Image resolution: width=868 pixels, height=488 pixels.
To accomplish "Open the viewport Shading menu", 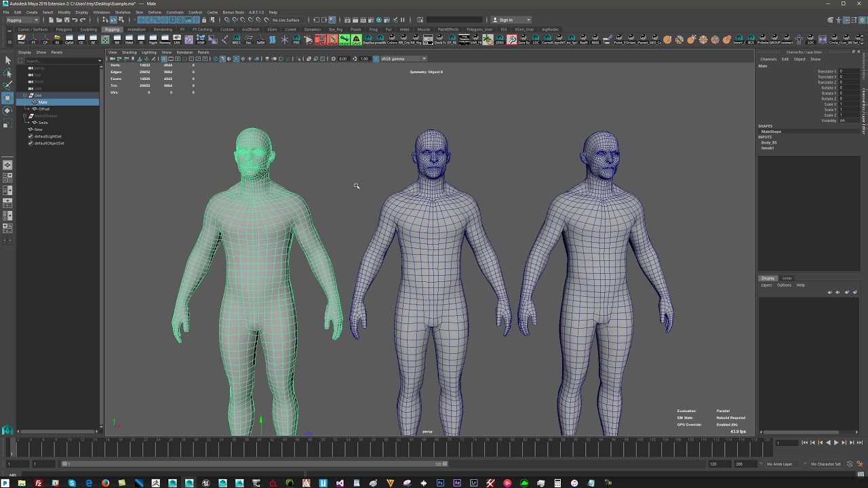I will pos(129,52).
